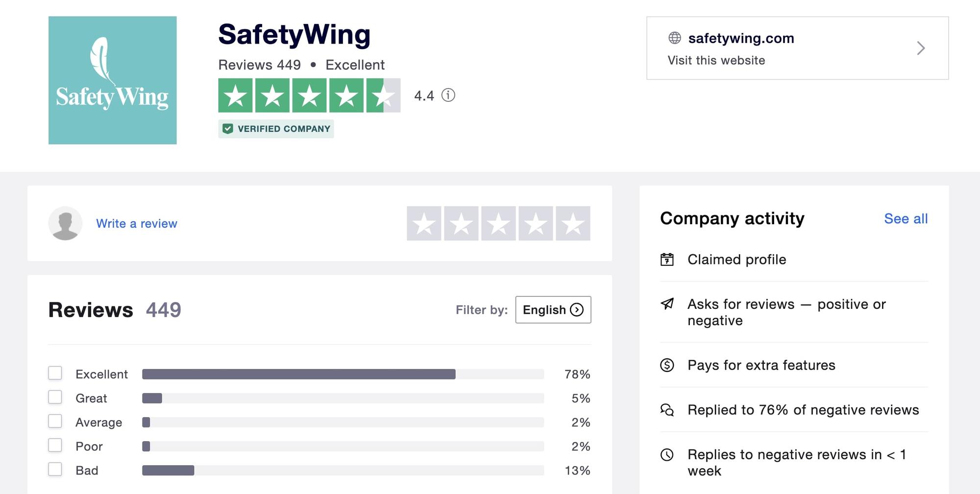Click the chat bubble icon near Replied to negative reviews

point(668,410)
